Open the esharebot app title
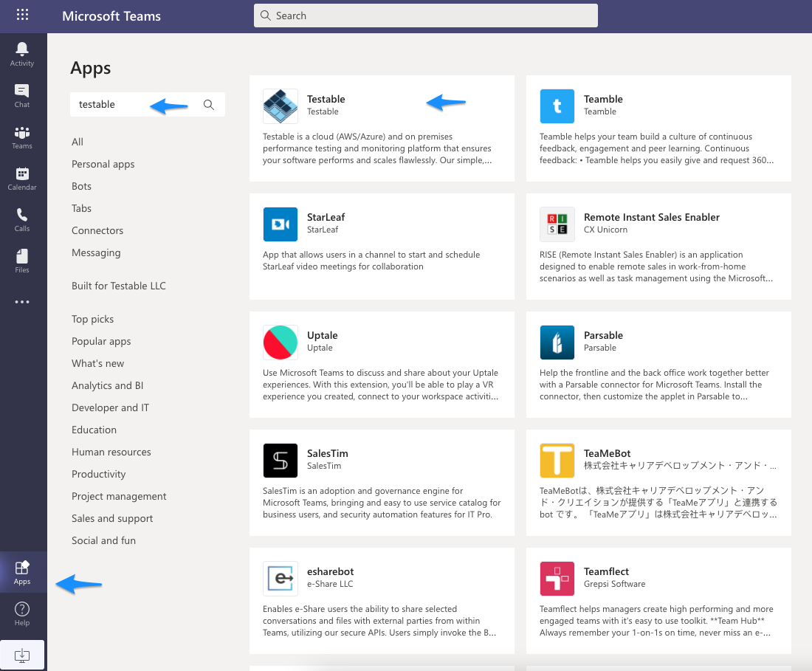 [x=331, y=571]
